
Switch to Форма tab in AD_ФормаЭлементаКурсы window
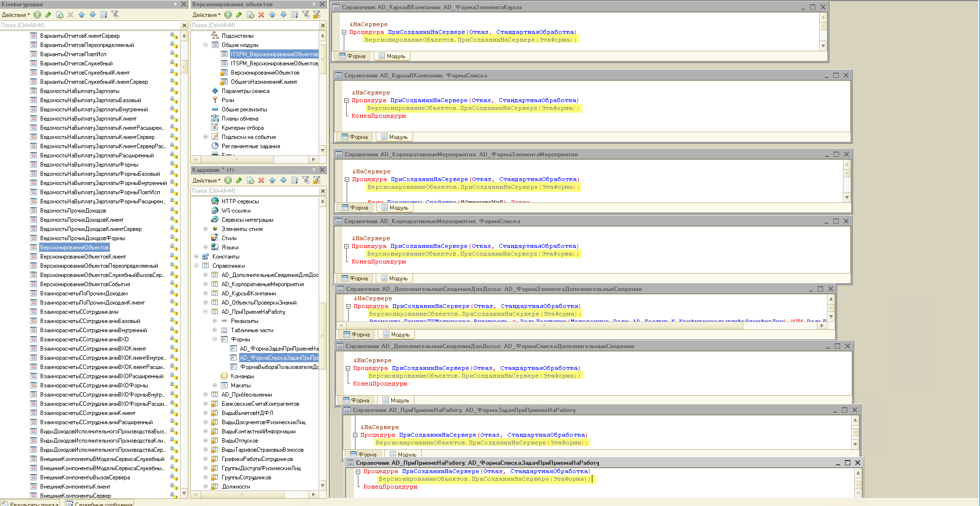352,56
